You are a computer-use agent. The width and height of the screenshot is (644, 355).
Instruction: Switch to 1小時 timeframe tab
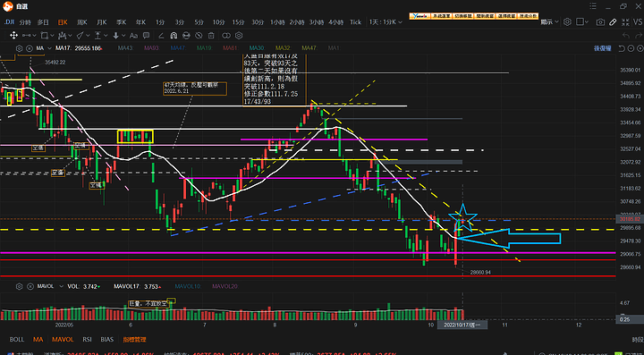click(277, 22)
